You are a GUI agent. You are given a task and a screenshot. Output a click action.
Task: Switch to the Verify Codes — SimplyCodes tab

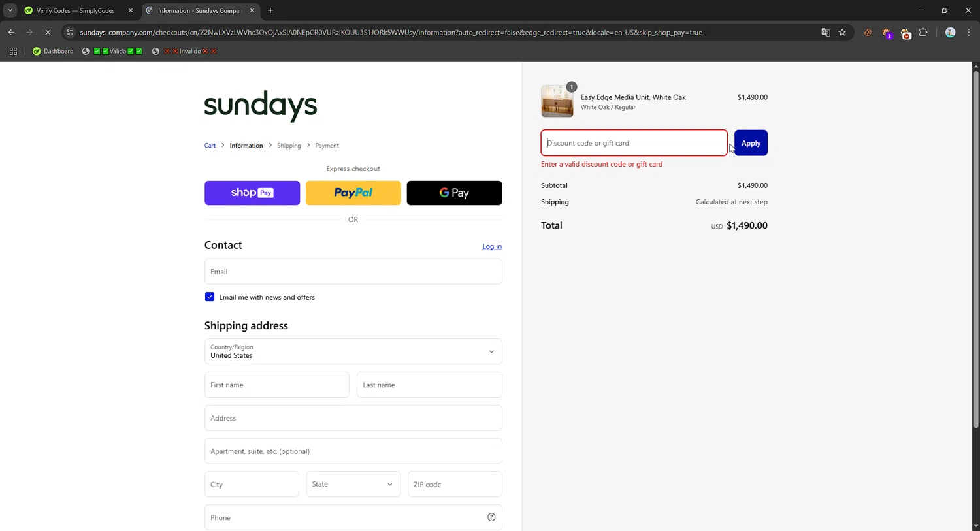(x=75, y=10)
